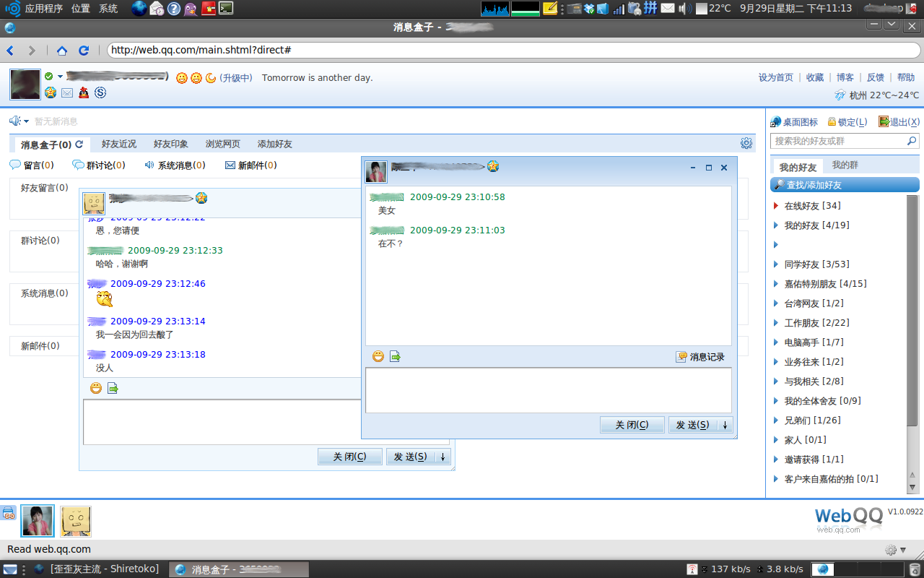924x578 pixels.
Task: Click the 桌面图标 desktop icon button
Action: (791, 121)
